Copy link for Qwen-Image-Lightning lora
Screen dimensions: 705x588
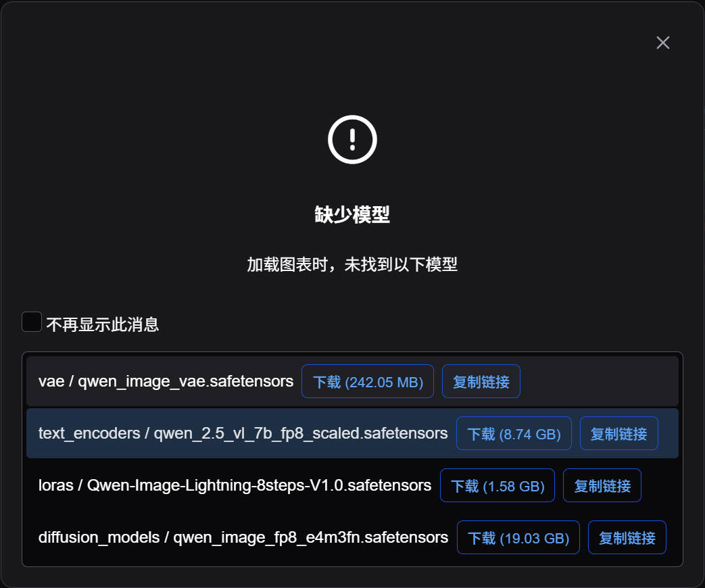tap(602, 485)
